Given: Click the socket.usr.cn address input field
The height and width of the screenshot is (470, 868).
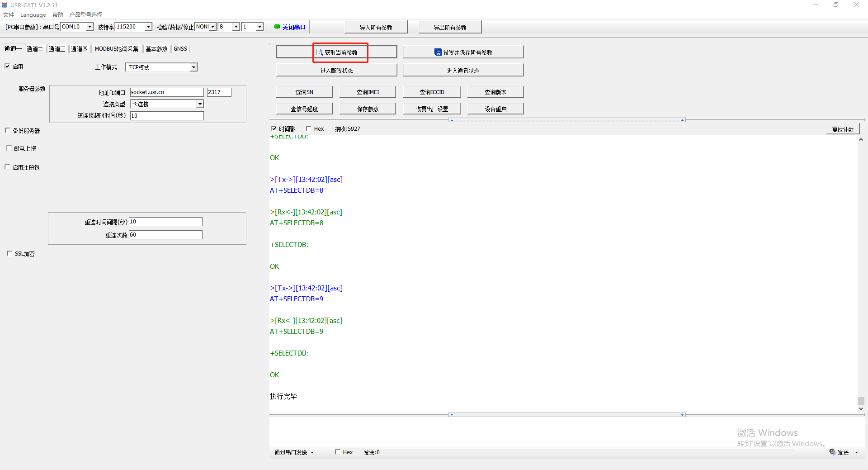Looking at the screenshot, I should tap(166, 92).
